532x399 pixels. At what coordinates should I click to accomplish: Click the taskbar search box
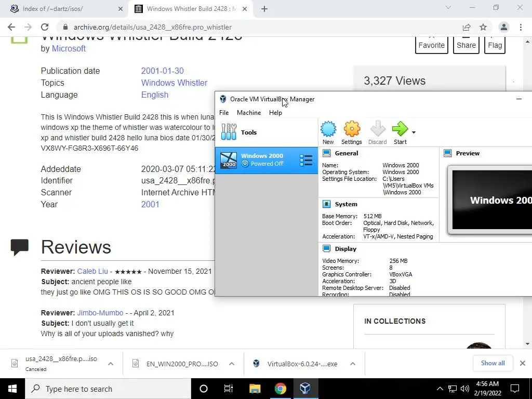pyautogui.click(x=108, y=389)
